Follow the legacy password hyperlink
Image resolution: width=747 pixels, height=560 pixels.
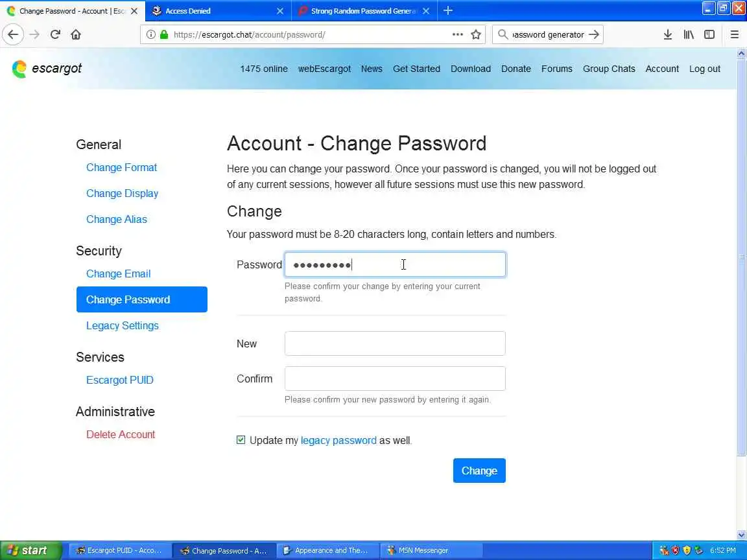(338, 441)
